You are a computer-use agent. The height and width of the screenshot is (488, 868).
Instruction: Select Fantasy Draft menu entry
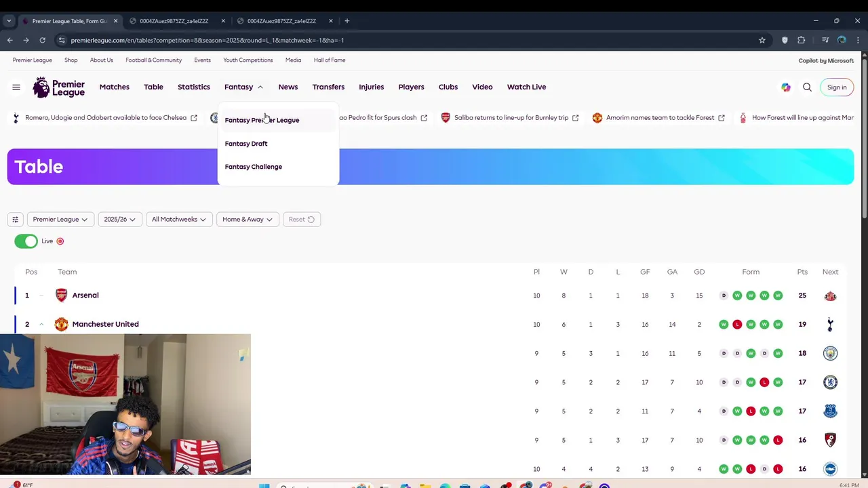[246, 144]
